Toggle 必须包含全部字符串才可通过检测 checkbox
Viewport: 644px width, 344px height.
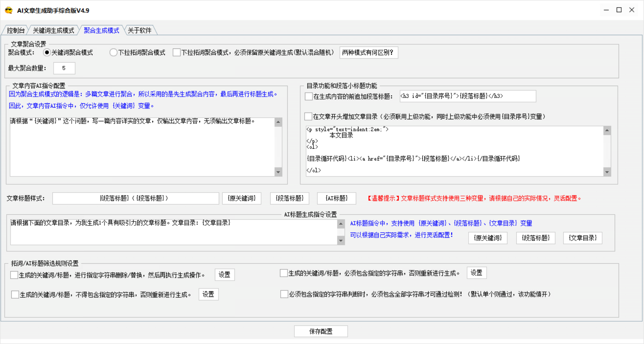click(284, 294)
